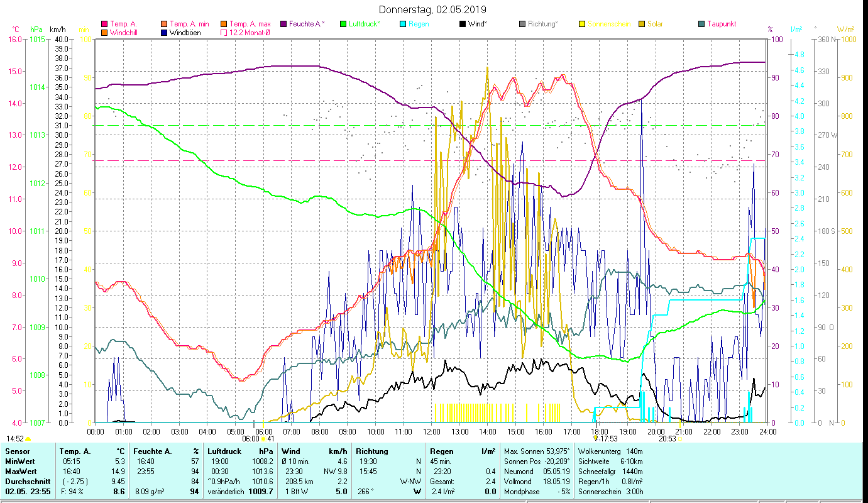Click the sunrise sun icon beside 06:00
The image size is (868, 503).
[x=263, y=439]
